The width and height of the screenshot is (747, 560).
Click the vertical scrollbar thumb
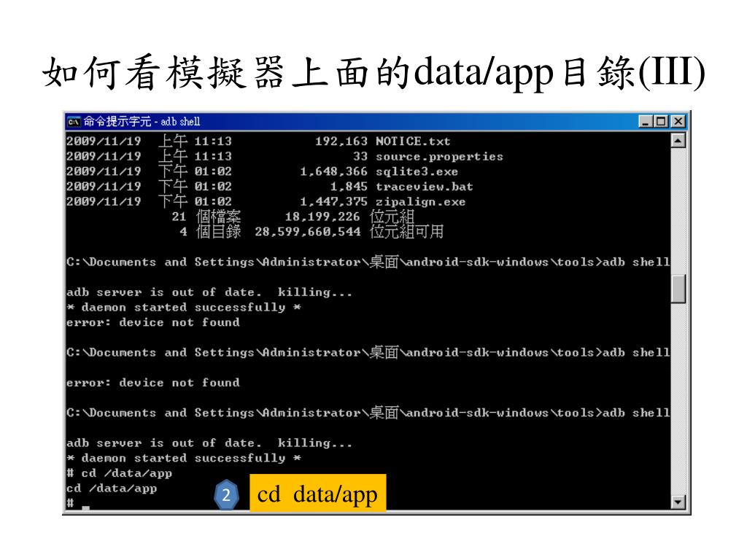point(678,289)
